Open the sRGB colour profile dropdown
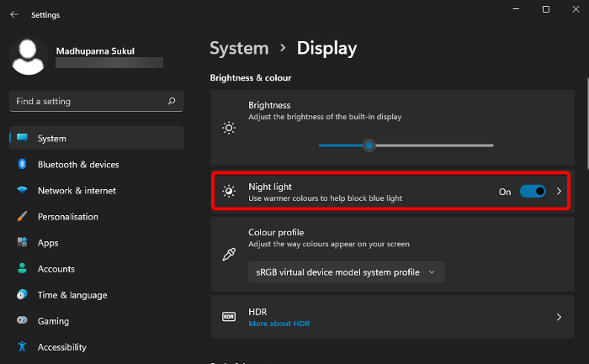This screenshot has height=364, width=589. 347,272
